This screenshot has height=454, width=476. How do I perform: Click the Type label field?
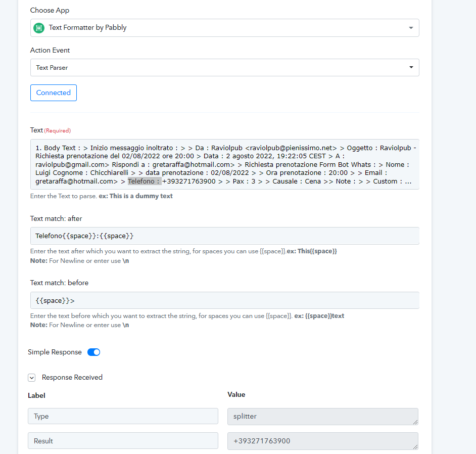[123, 416]
